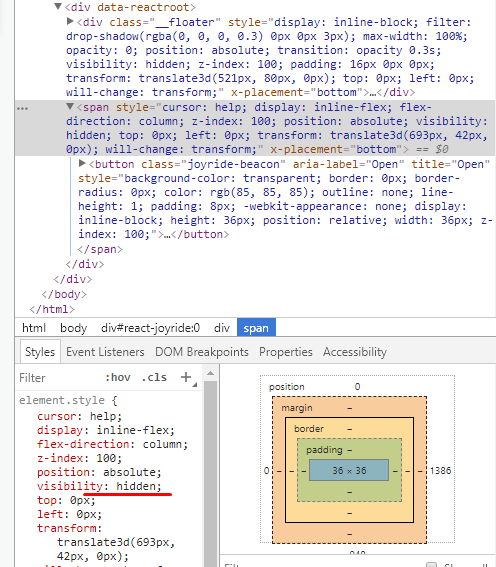Select html in the breadcrumb bar
Viewport: 496px width, 567px height.
point(34,328)
